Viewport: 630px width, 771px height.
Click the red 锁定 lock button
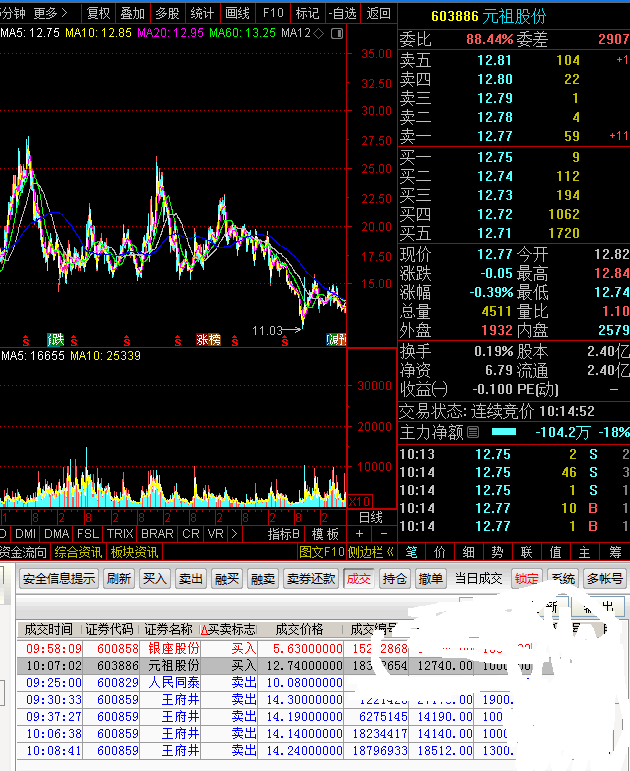point(526,579)
